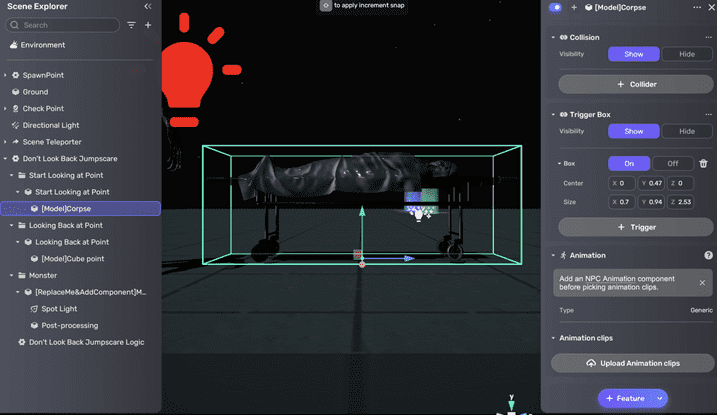Click the Upload Animation clips button

tap(629, 363)
